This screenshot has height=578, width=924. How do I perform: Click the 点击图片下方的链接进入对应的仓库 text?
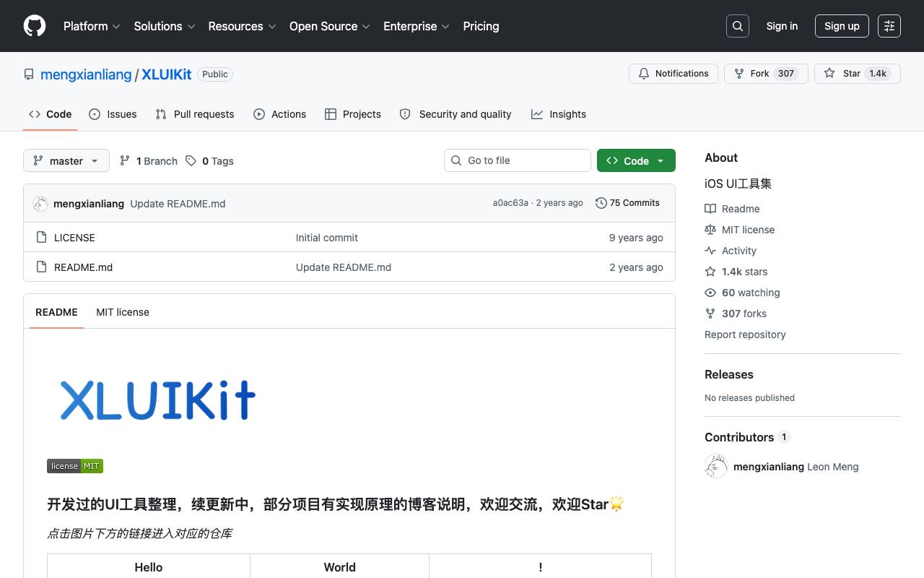139,533
